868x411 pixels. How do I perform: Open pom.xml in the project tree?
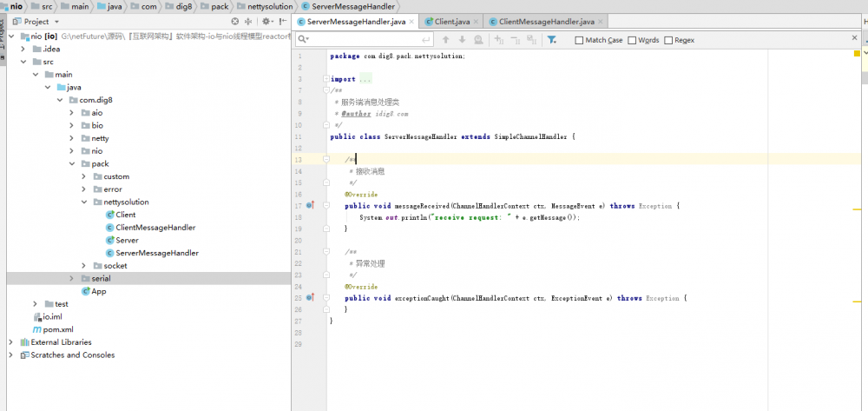pos(58,329)
